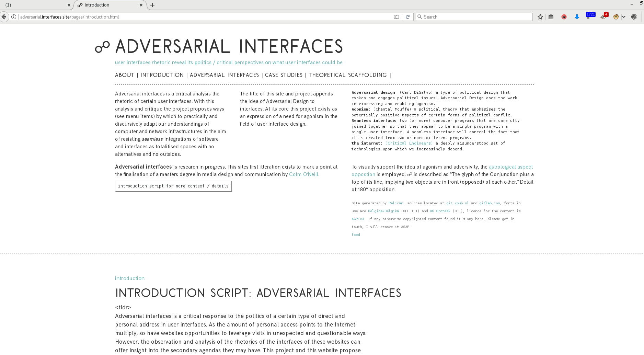This screenshot has width=644, height=355.
Task: Expand the dropdown arrow beside monkey icon
Action: [624, 17]
